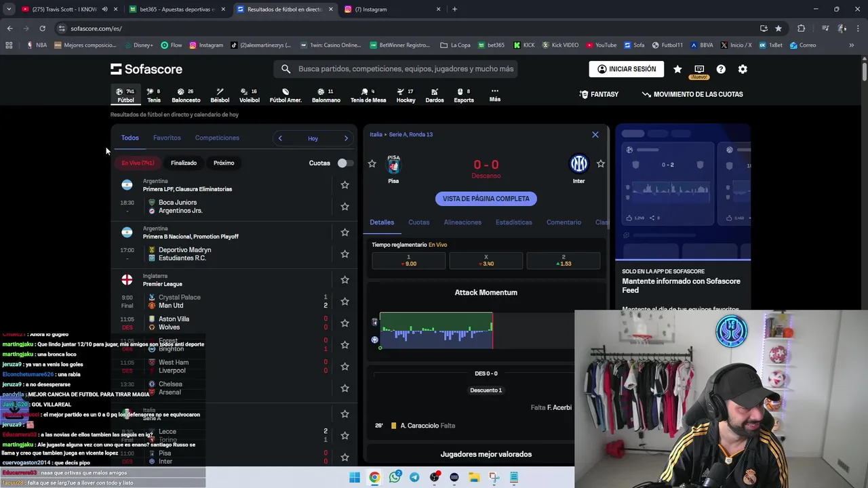Image resolution: width=868 pixels, height=488 pixels.
Task: Open the Tenis sport category
Action: click(x=154, y=95)
